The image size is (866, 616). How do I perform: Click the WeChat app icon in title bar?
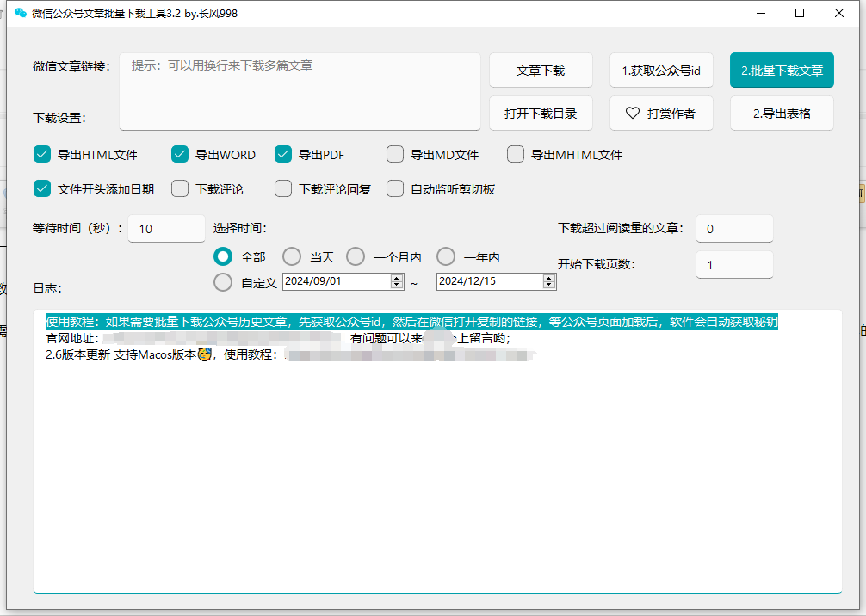tap(21, 13)
